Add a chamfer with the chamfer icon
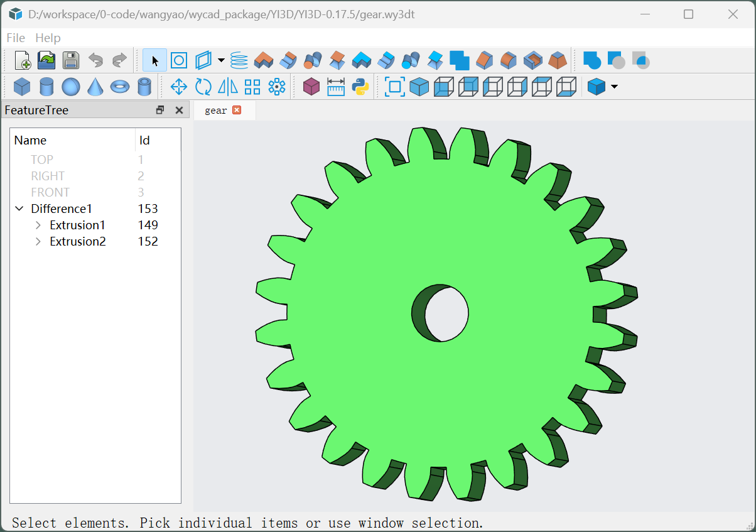This screenshot has height=532, width=756. (x=484, y=60)
